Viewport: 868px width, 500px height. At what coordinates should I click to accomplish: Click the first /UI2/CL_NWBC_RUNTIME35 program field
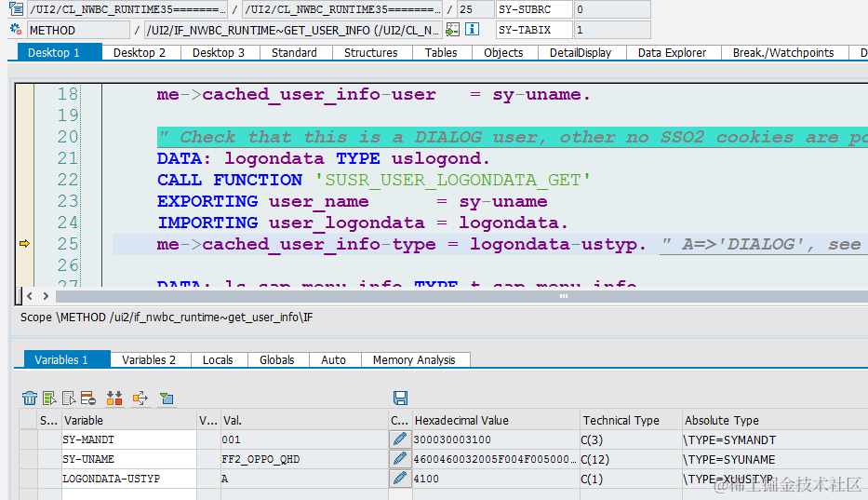127,9
